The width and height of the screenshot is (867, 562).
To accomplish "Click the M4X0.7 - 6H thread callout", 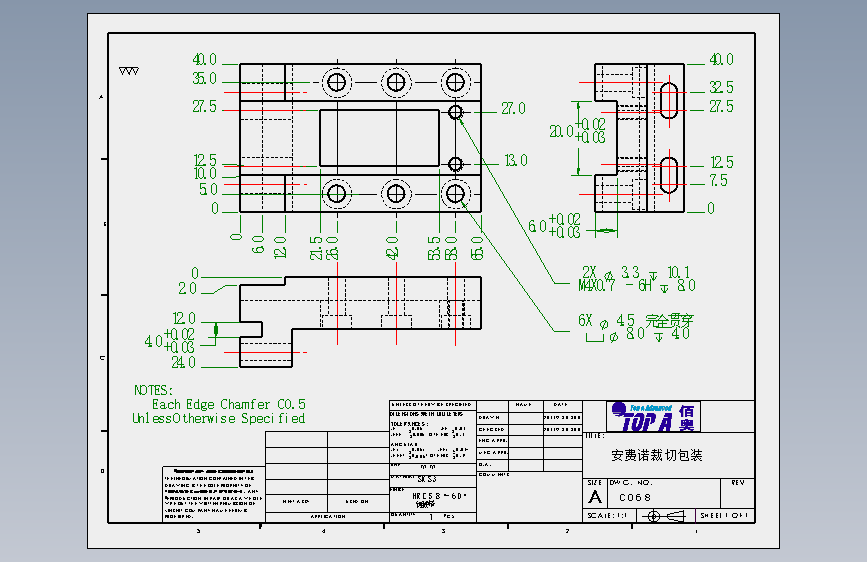I will tap(637, 285).
